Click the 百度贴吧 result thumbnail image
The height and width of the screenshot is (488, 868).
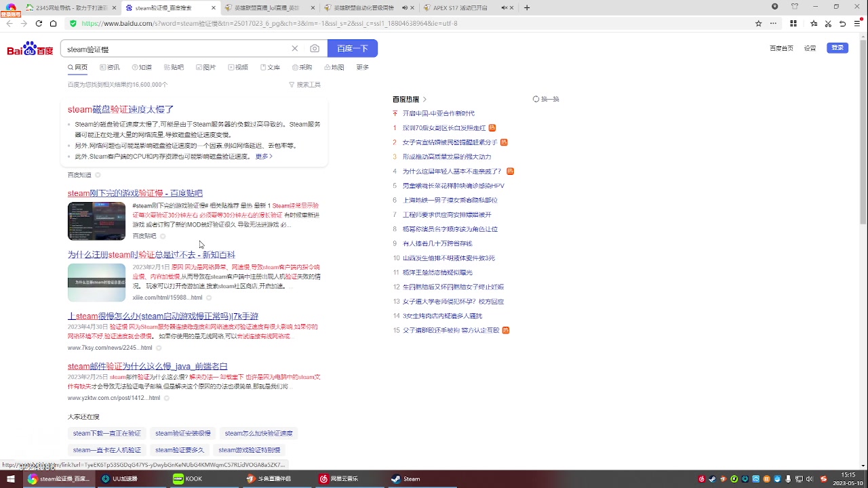pyautogui.click(x=96, y=221)
